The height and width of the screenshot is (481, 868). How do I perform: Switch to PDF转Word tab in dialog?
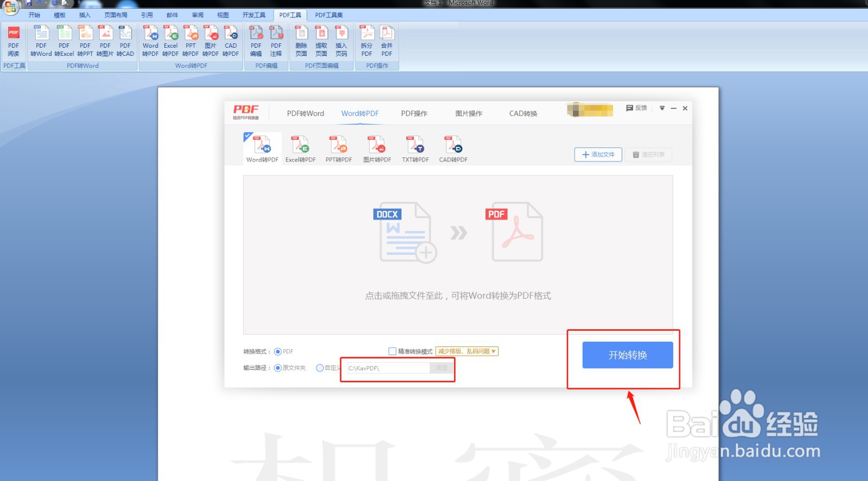pyautogui.click(x=305, y=113)
